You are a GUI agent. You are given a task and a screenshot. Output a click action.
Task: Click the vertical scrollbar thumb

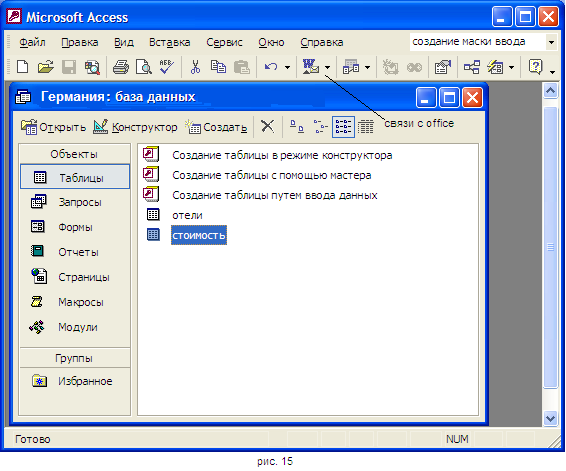pyautogui.click(x=550, y=247)
